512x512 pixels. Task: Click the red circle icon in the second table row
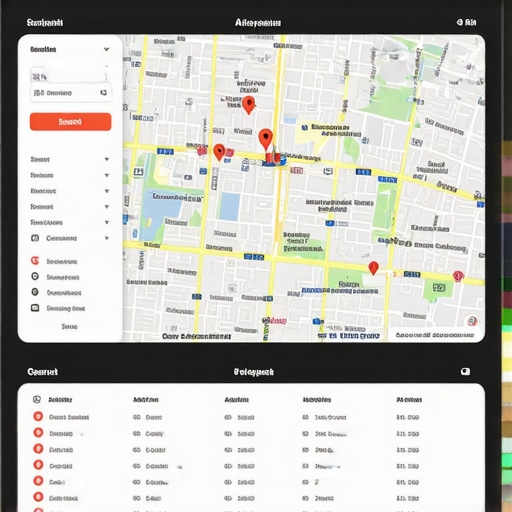(x=38, y=433)
